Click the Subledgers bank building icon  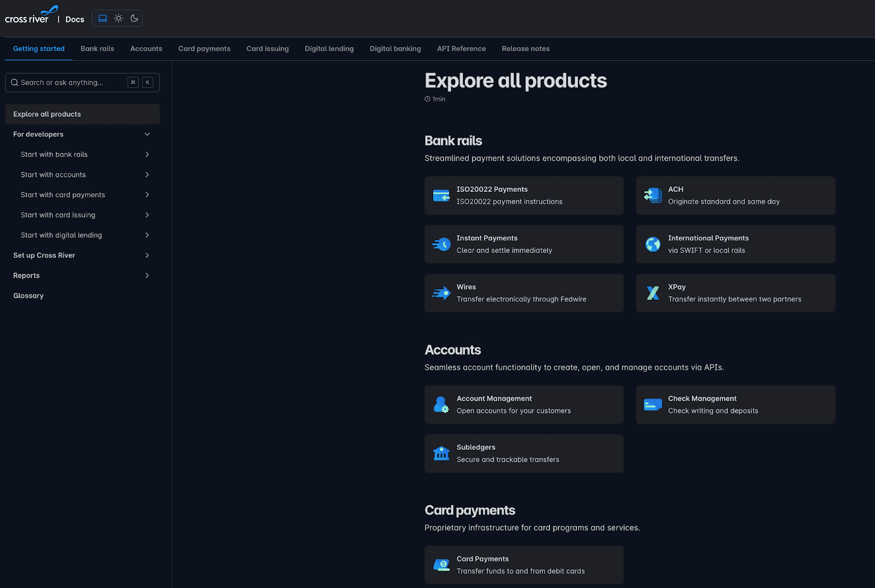(441, 454)
